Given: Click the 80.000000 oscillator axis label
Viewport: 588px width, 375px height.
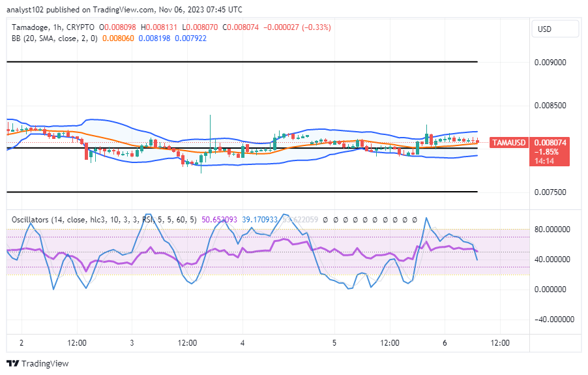Looking at the screenshot, I should click(552, 230).
